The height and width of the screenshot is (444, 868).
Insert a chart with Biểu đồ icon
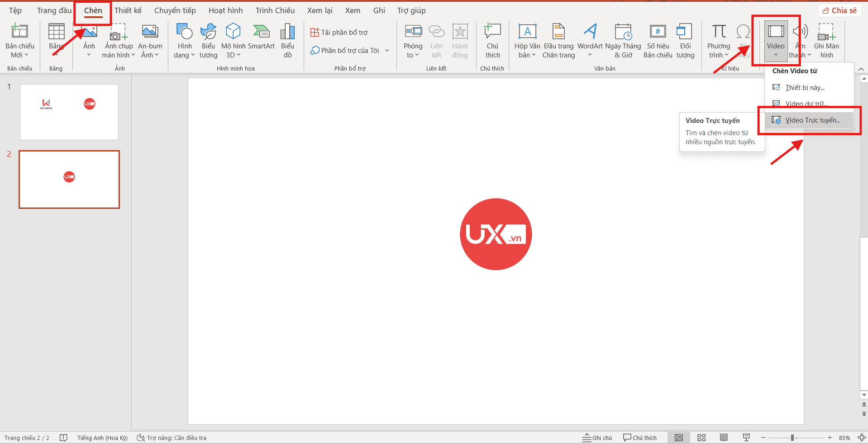[x=287, y=33]
